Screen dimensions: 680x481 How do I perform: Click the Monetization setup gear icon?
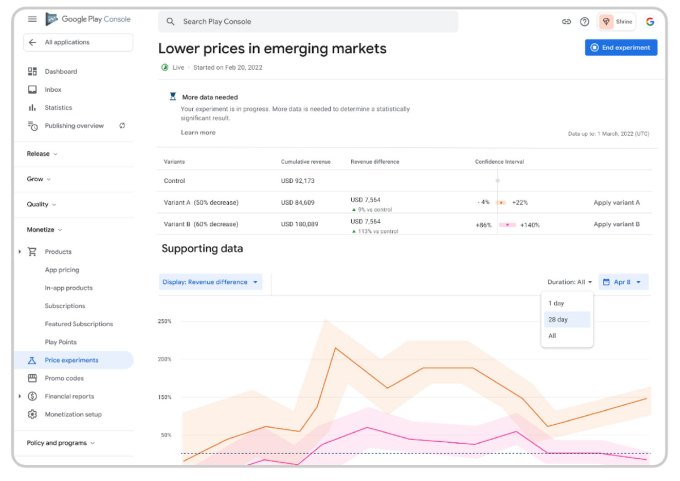pyautogui.click(x=32, y=414)
